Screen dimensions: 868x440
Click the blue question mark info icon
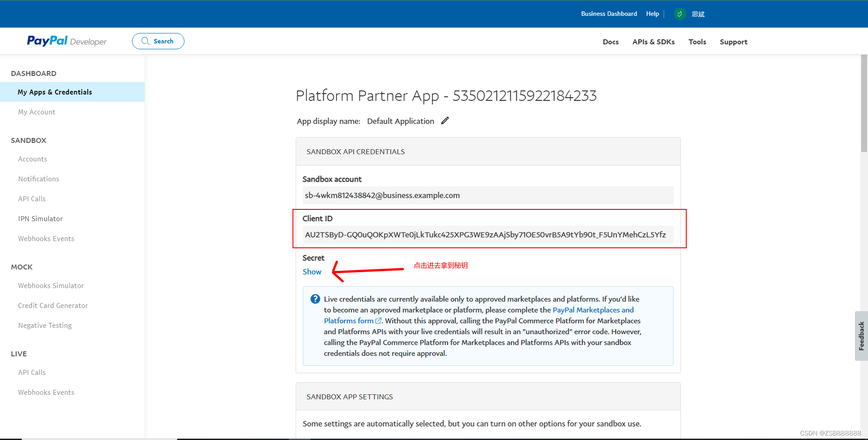tap(315, 299)
